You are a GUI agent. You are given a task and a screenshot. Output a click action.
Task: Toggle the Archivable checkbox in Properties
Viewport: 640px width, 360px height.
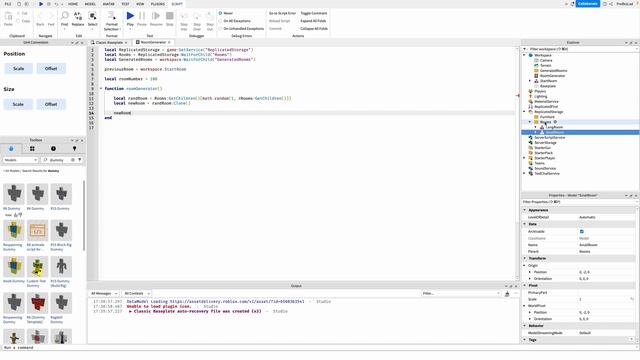click(582, 231)
